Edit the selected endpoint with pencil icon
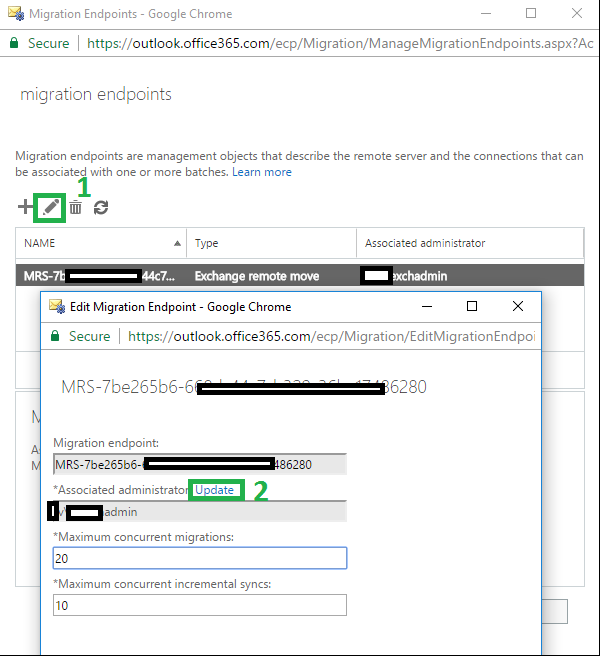This screenshot has height=656, width=600. click(51, 207)
